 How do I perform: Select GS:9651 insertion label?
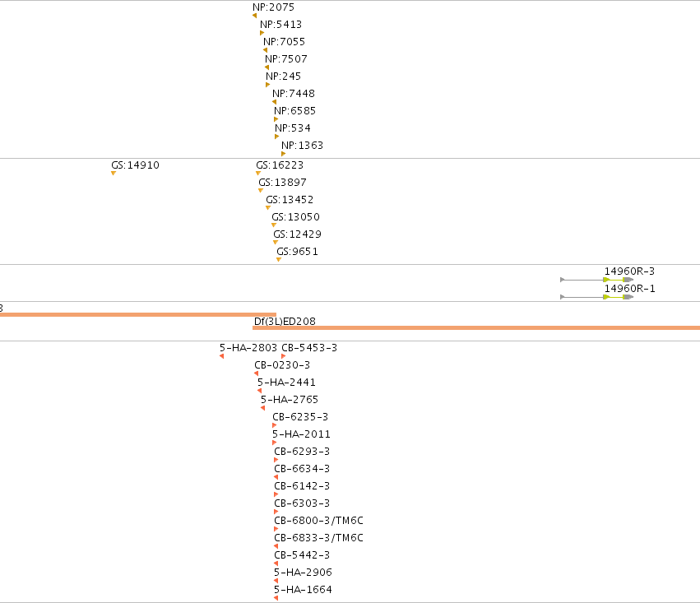[297, 252]
